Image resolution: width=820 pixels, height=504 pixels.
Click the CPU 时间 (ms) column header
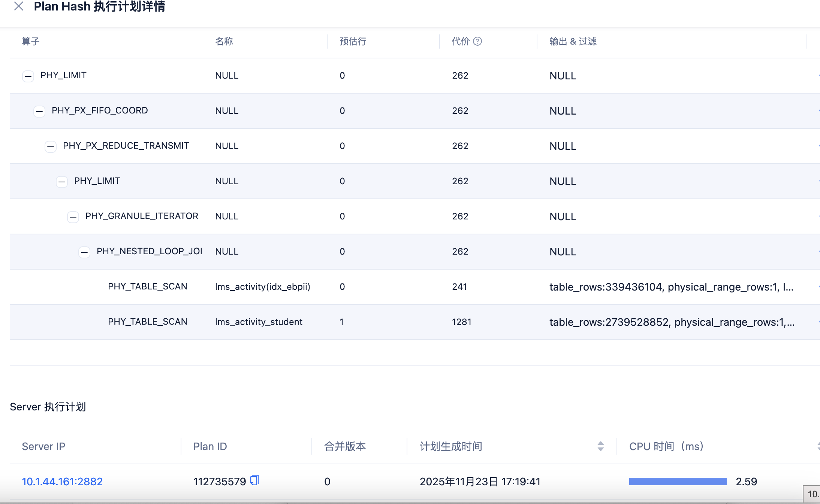click(666, 446)
